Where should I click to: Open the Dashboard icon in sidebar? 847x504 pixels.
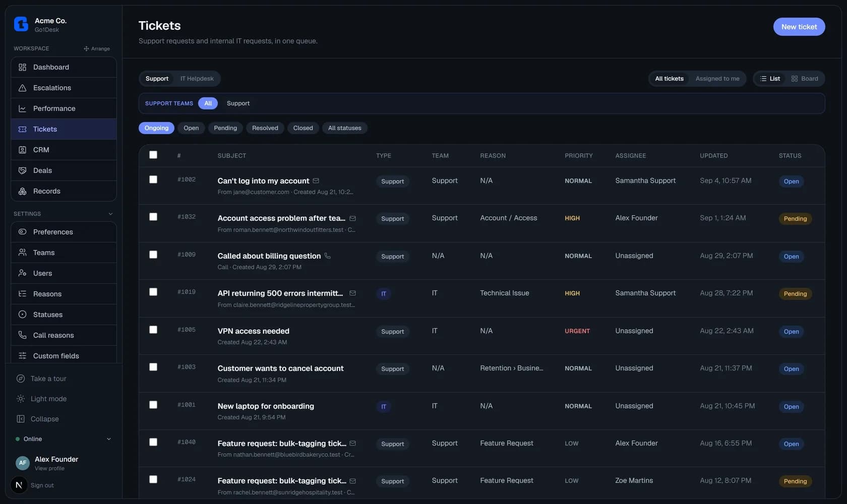click(x=22, y=67)
